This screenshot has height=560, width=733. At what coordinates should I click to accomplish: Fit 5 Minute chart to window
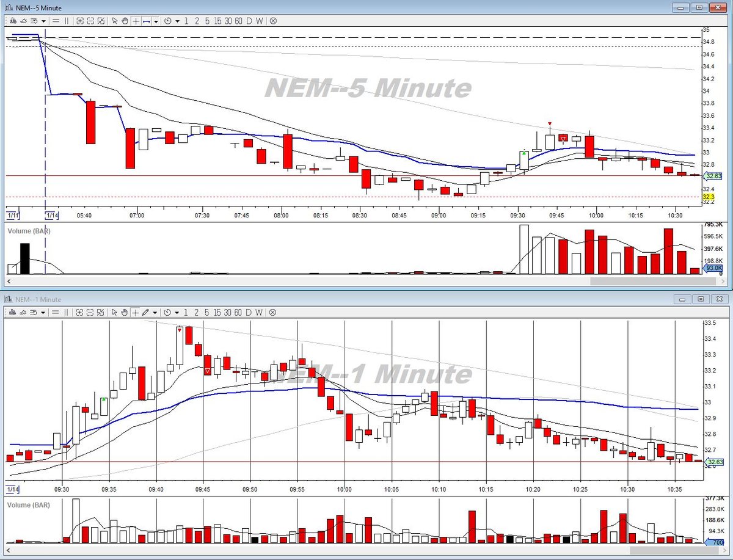point(101,21)
